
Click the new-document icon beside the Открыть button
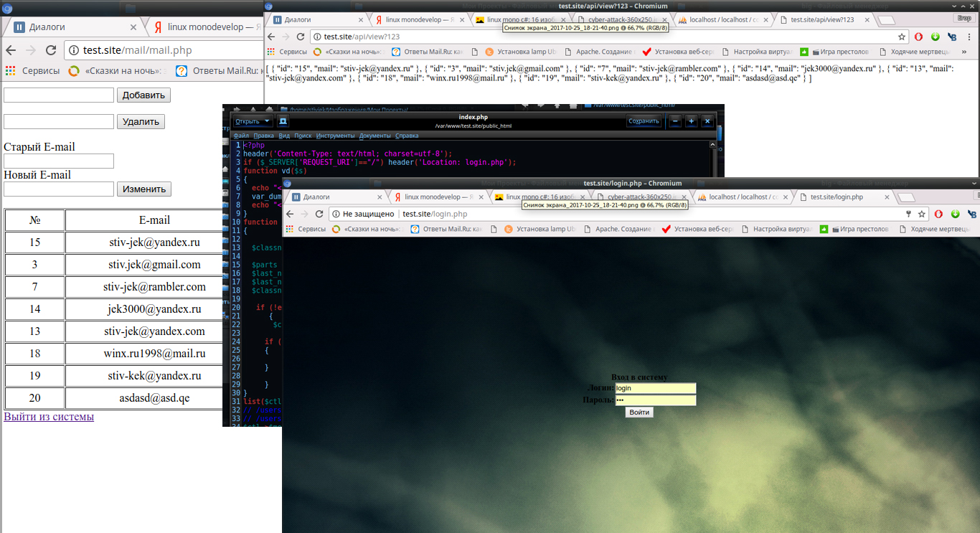pos(283,121)
